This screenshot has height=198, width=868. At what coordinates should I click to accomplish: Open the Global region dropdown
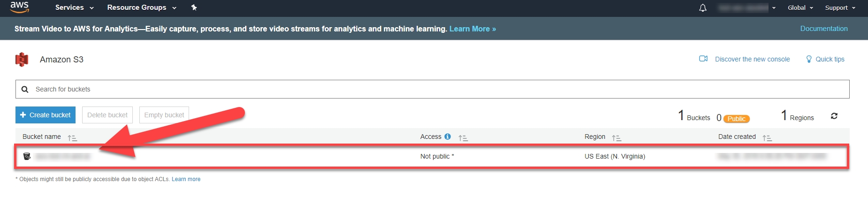coord(800,8)
